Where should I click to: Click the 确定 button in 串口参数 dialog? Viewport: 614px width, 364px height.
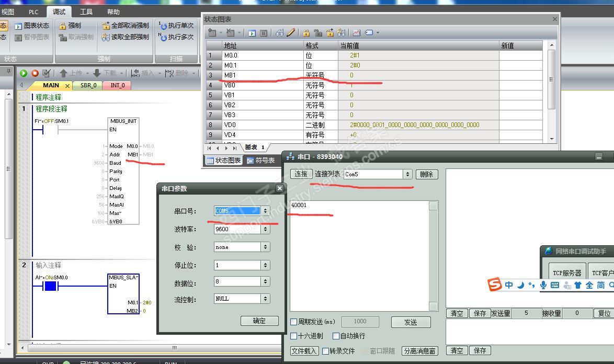[x=259, y=321]
